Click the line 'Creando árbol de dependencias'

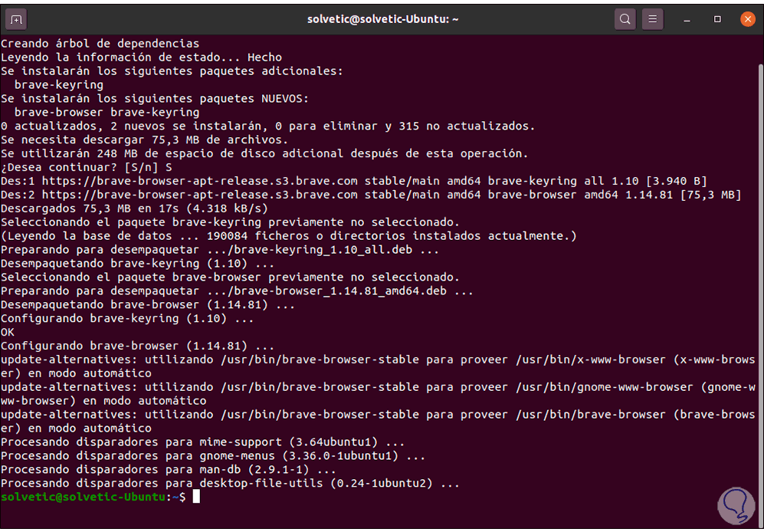pyautogui.click(x=100, y=44)
